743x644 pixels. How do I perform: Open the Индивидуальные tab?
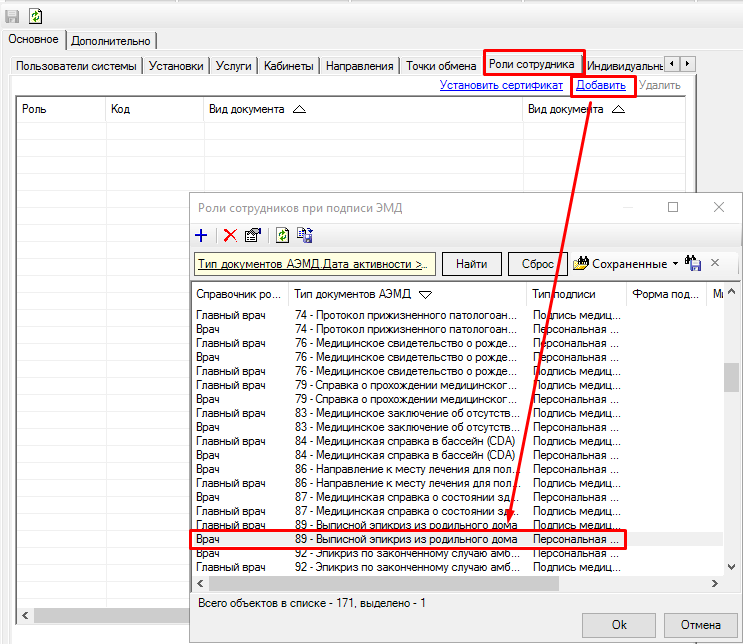pyautogui.click(x=625, y=66)
